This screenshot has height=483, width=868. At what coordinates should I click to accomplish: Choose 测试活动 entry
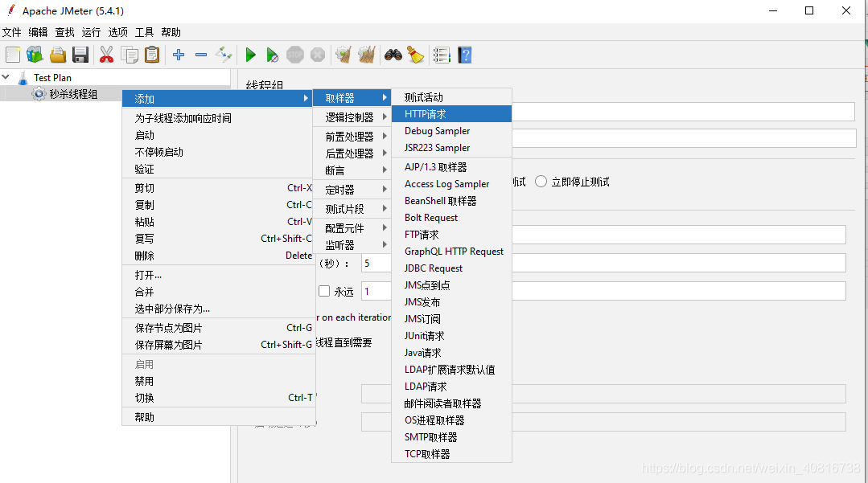pos(451,97)
